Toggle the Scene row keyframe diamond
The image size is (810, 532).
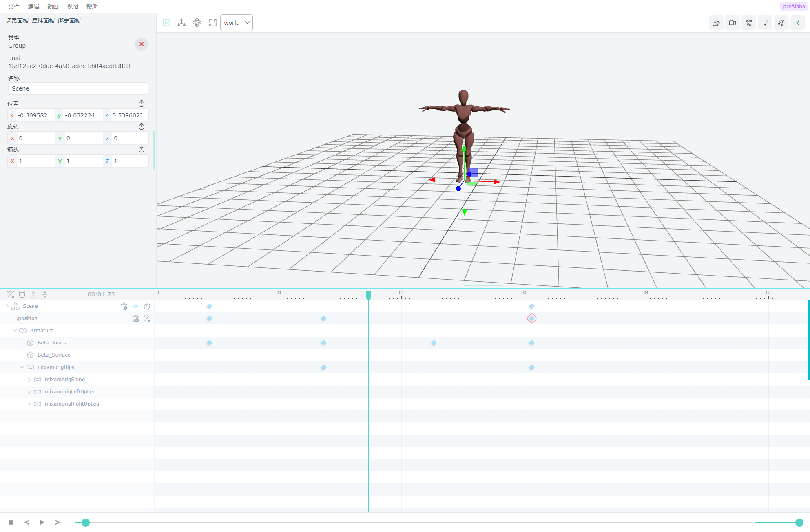pyautogui.click(x=135, y=306)
